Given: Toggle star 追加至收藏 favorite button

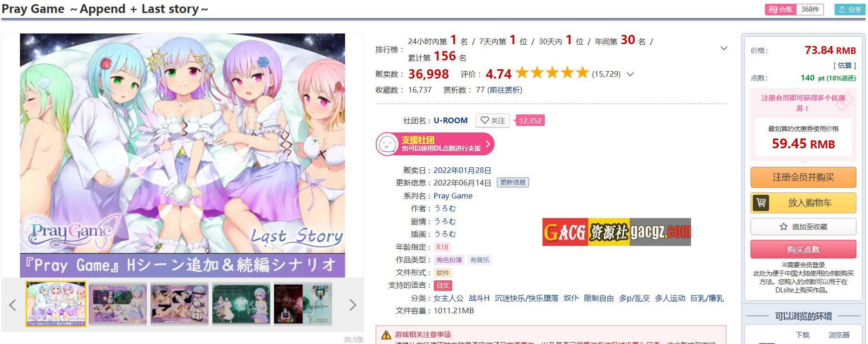Looking at the screenshot, I should pyautogui.click(x=803, y=226).
